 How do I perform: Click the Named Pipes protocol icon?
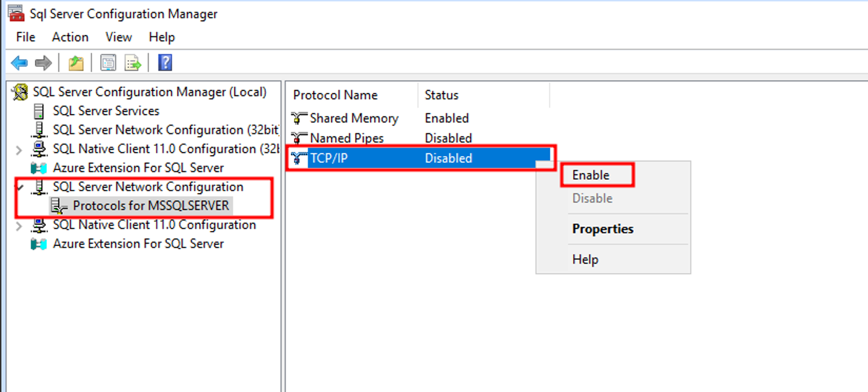tap(300, 138)
